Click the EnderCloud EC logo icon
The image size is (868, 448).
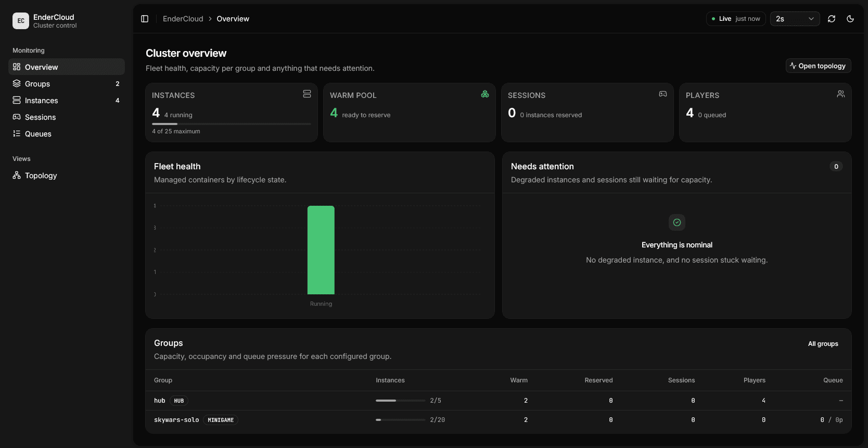tap(21, 21)
